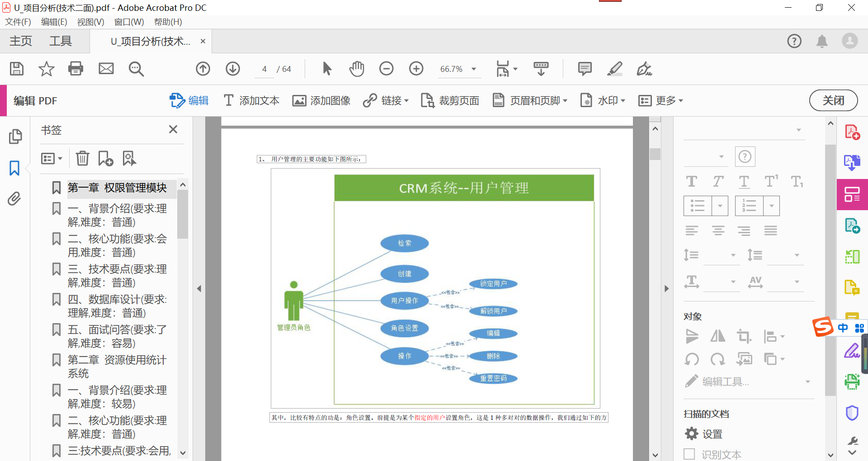Click the page number input field

pyautogui.click(x=264, y=69)
